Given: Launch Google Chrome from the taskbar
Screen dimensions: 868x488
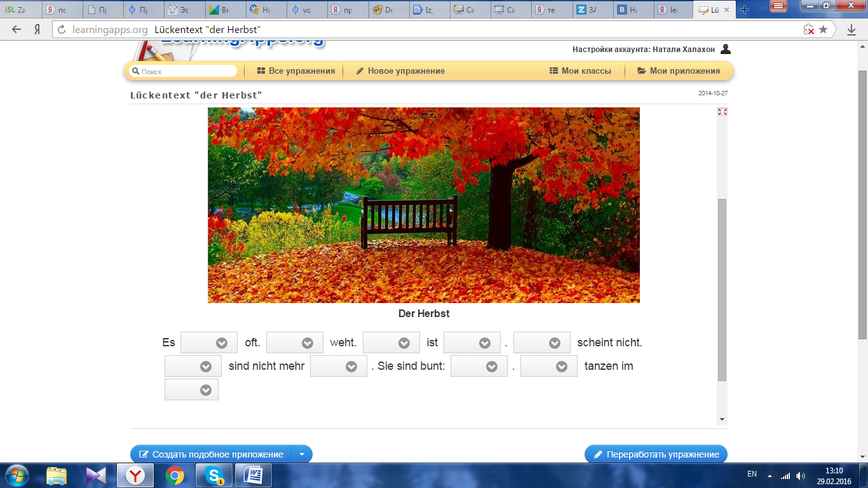Looking at the screenshot, I should coord(175,475).
